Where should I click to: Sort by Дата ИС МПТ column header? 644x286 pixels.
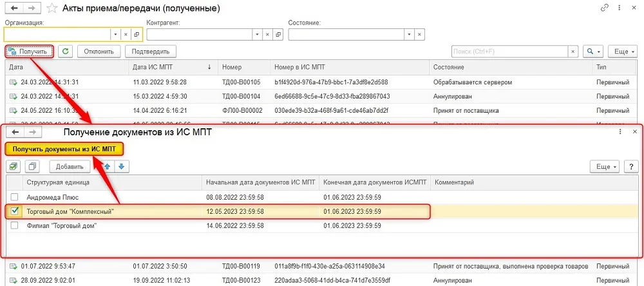174,67
